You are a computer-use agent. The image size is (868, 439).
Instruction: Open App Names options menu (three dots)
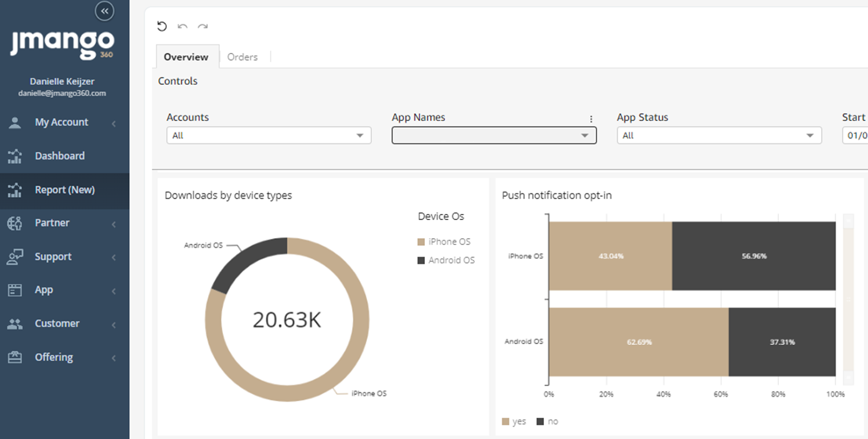(x=591, y=118)
